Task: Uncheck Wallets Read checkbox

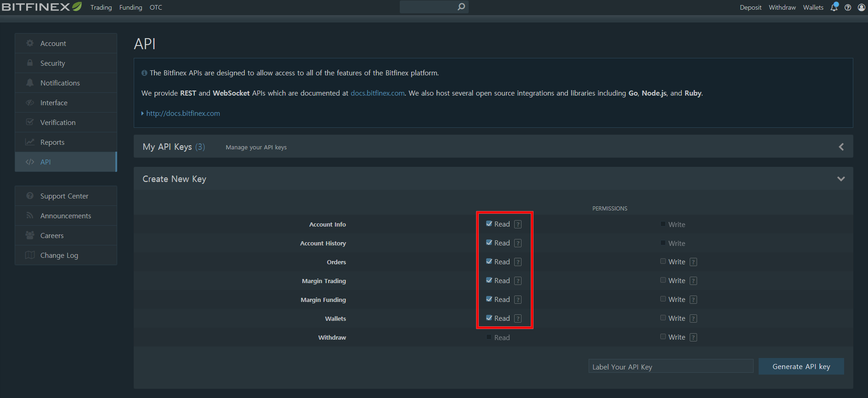Action: [489, 318]
